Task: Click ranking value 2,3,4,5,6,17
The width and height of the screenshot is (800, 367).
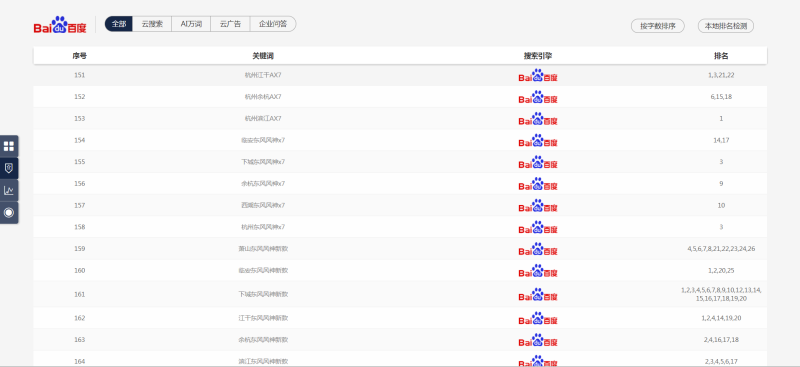Action: (721, 361)
